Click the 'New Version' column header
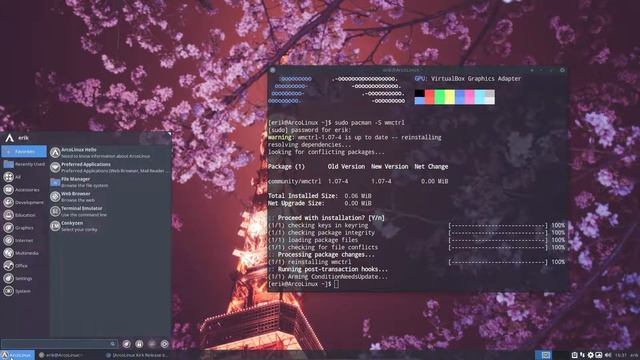 389,167
